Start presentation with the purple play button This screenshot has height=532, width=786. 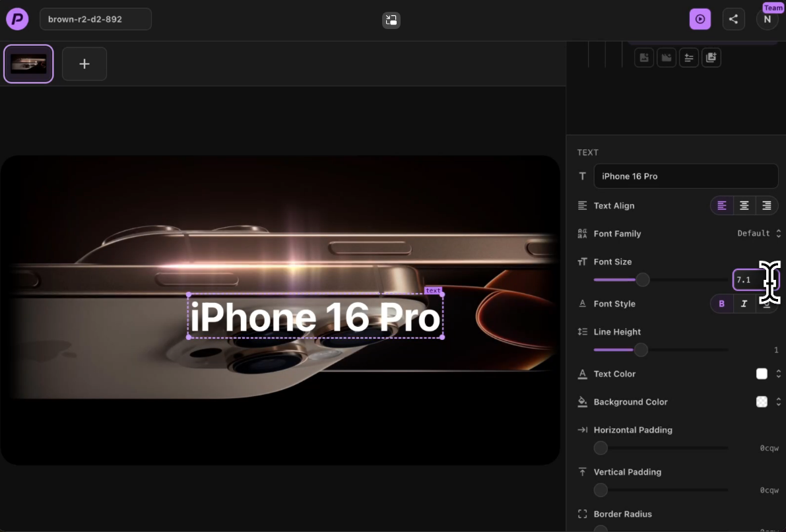(x=700, y=19)
